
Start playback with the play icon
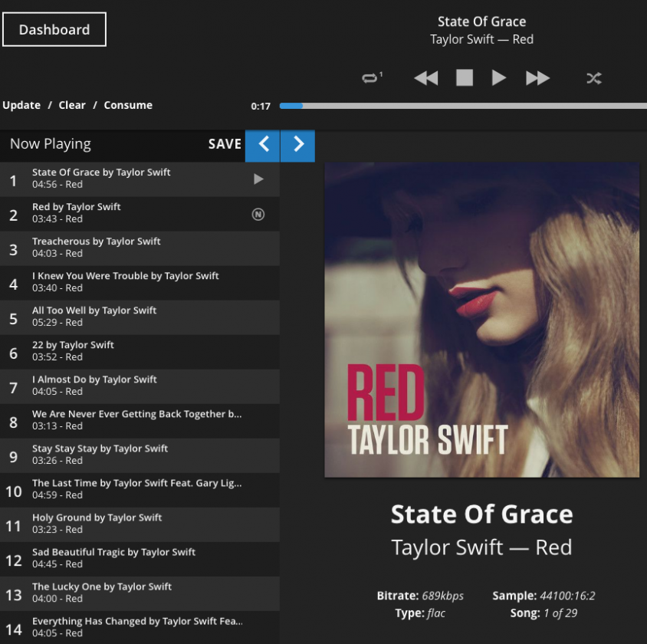click(x=499, y=77)
